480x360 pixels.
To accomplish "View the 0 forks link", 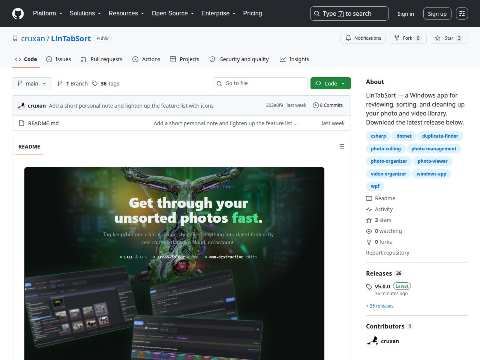I will tap(379, 242).
